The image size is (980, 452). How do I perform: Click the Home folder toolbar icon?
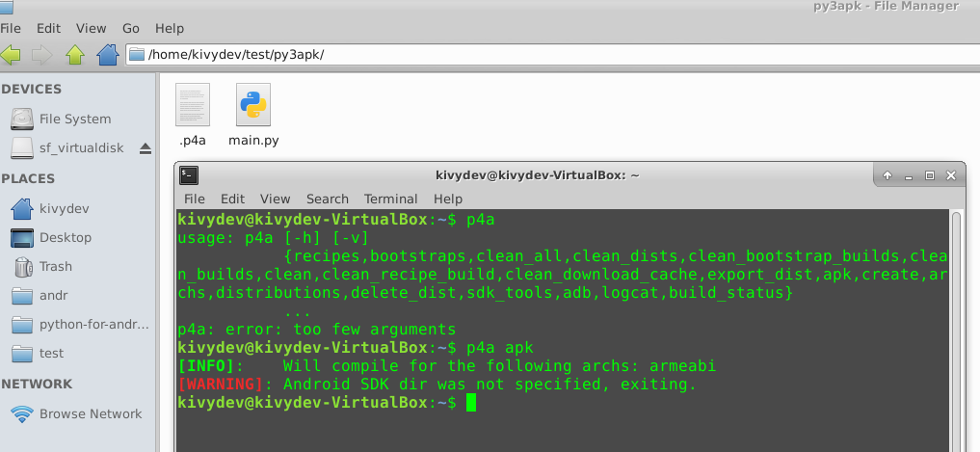pos(108,55)
